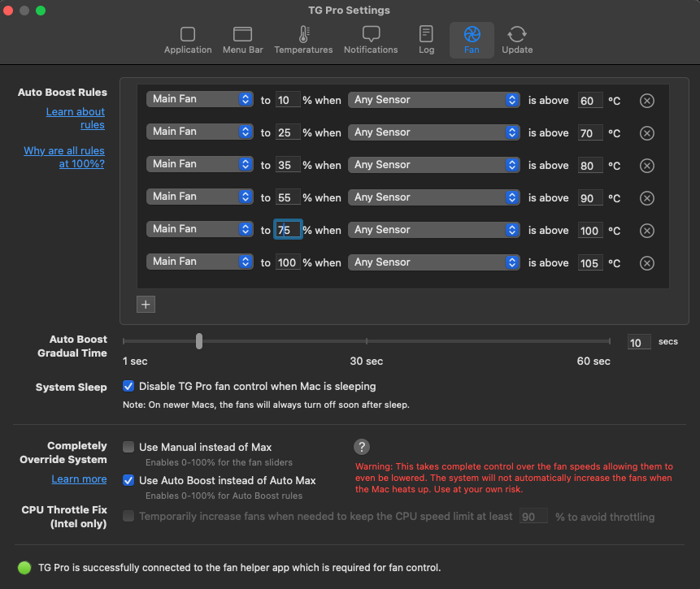Remove the 60 °C rule
Image resolution: width=700 pixels, height=589 pixels.
647,101
